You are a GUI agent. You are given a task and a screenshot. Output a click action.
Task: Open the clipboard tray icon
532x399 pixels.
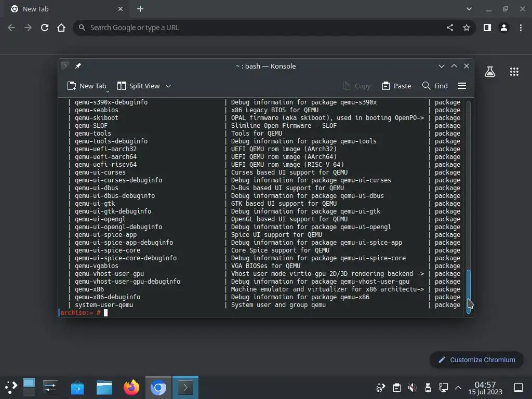(x=396, y=388)
